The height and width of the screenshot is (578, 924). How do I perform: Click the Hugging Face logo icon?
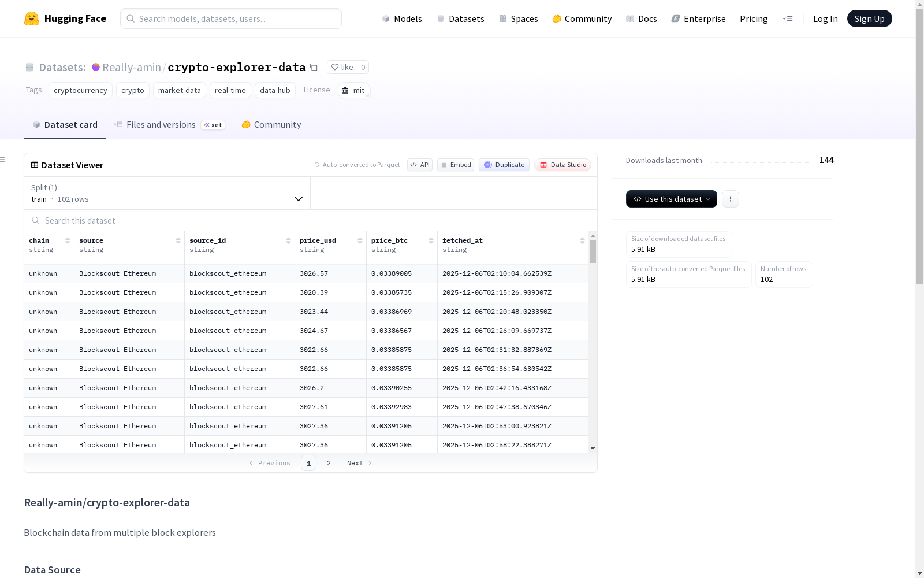tap(32, 18)
